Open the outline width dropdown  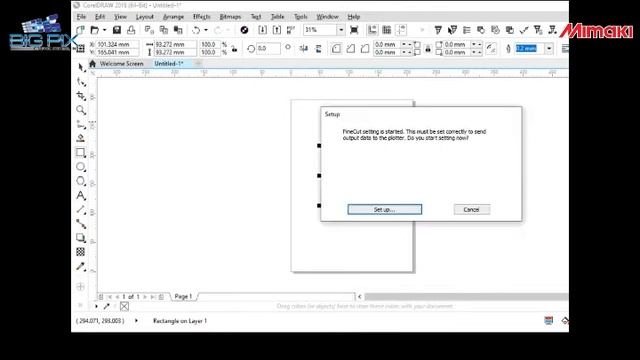549,49
